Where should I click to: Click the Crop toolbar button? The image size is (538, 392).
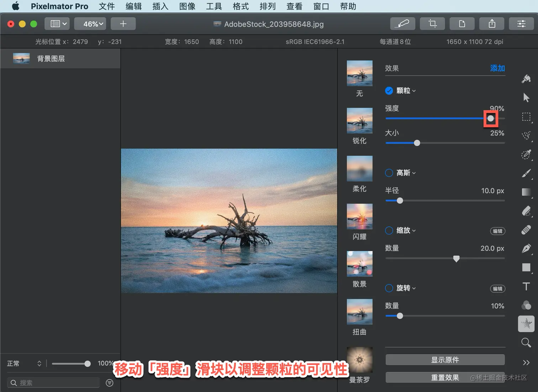(x=432, y=24)
